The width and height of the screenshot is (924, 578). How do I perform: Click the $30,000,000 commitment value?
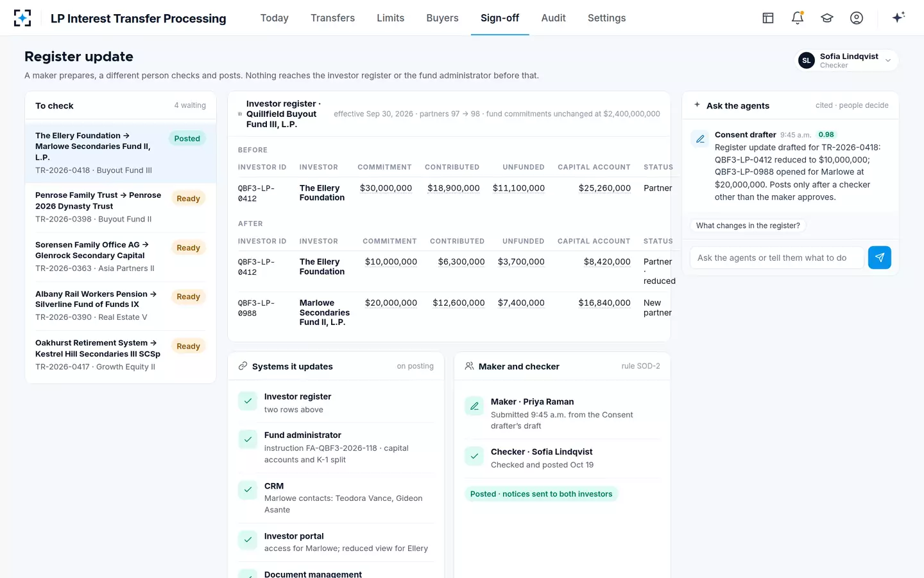coord(386,188)
